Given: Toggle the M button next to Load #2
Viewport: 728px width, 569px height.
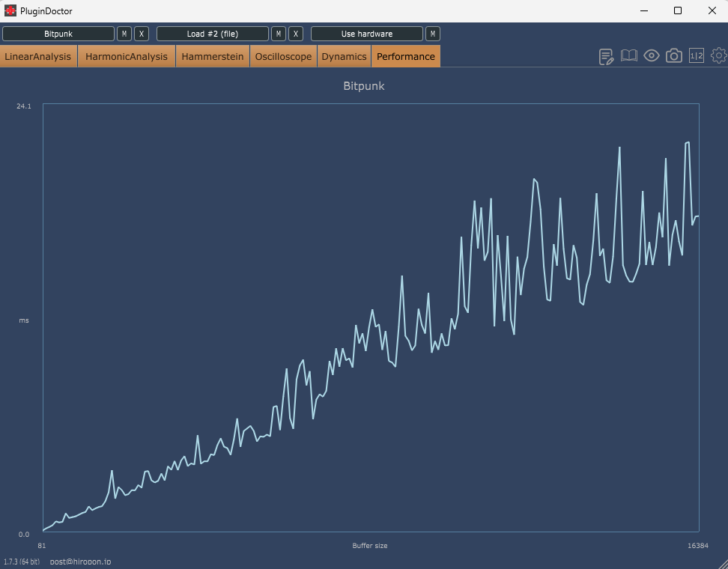Looking at the screenshot, I should tap(278, 34).
